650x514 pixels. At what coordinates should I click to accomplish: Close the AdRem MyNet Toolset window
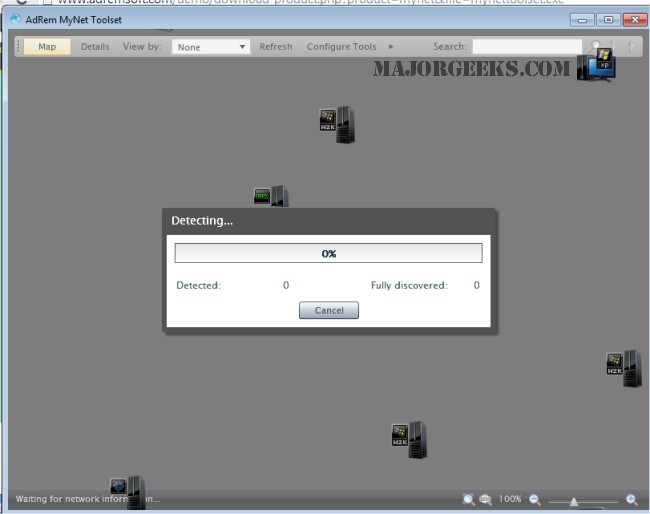pyautogui.click(x=635, y=19)
